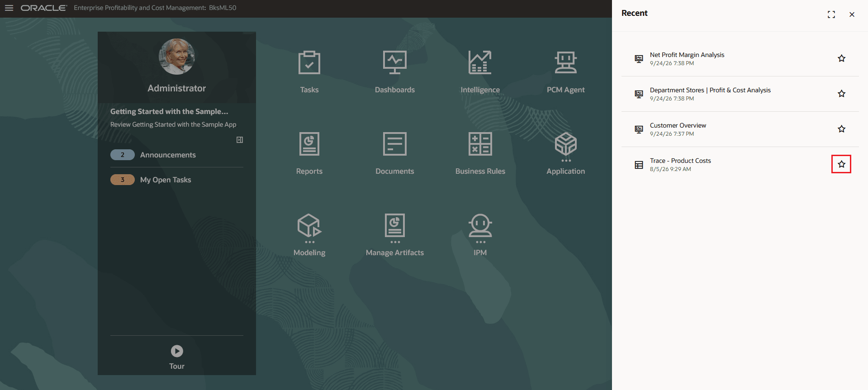Expand the Recent panel to full screen
Image resolution: width=868 pixels, height=390 pixels.
tap(831, 14)
